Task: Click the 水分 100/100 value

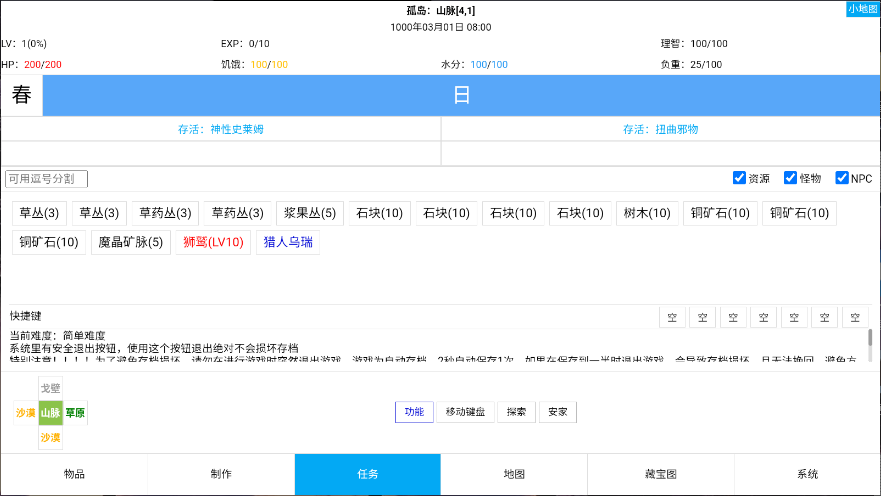Action: coord(489,65)
